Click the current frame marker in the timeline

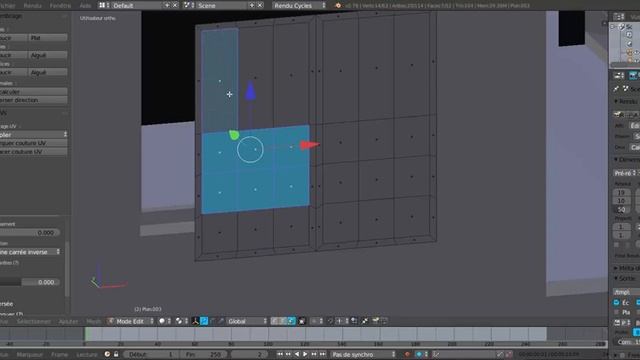(86, 334)
